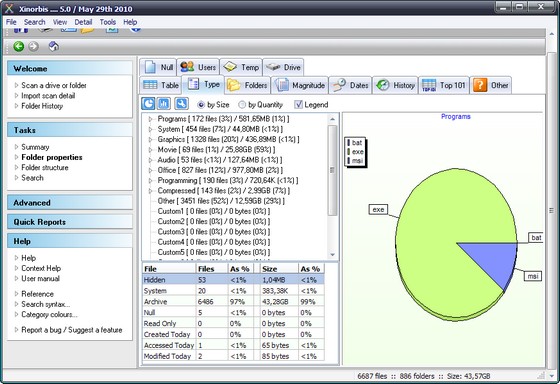Click the wrench settings icon
Viewport: 560px width, 384px height.
(x=181, y=104)
